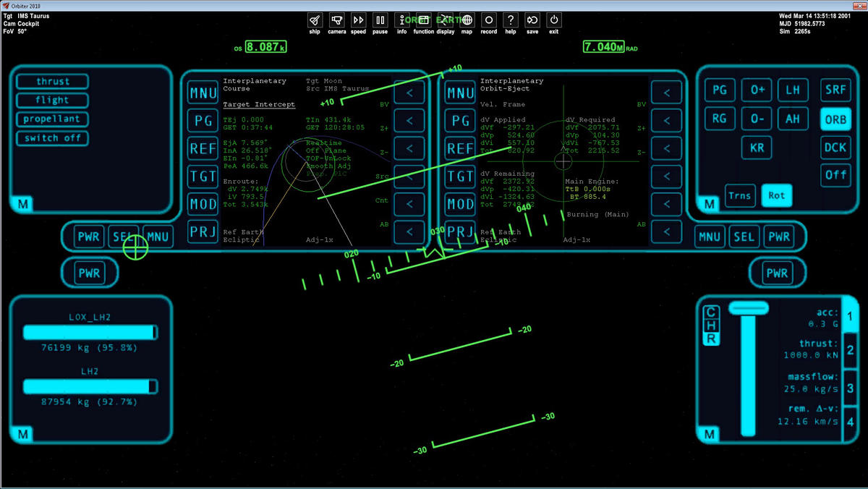868x489 pixels.
Task: Toggle the O- orbit antinormal button
Action: point(757,119)
